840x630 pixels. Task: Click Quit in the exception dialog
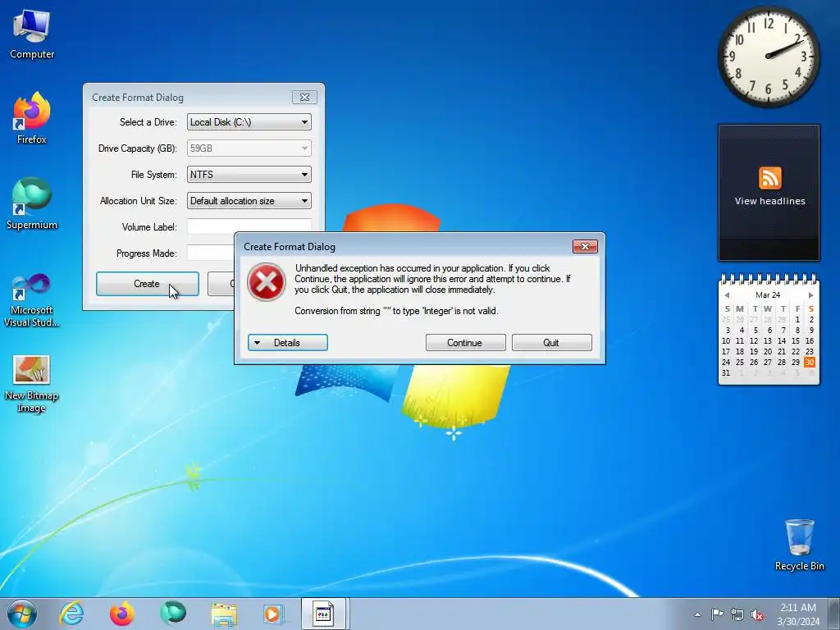coord(552,343)
